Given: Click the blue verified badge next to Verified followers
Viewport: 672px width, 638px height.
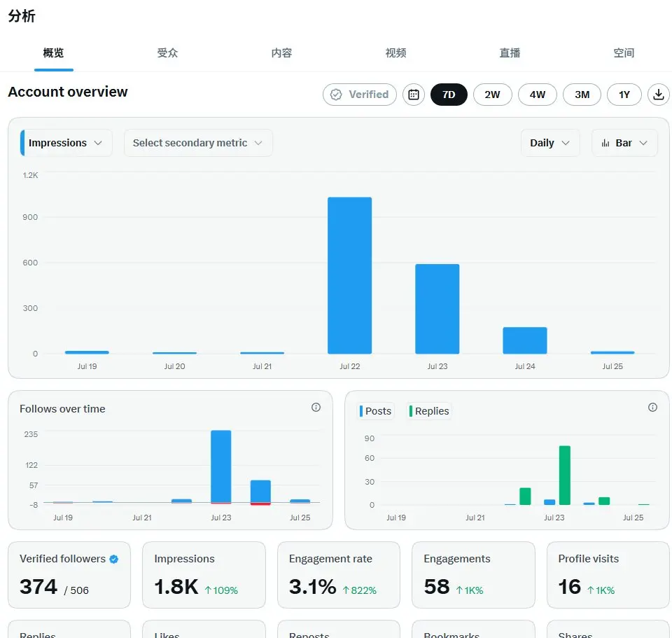Looking at the screenshot, I should 114,559.
